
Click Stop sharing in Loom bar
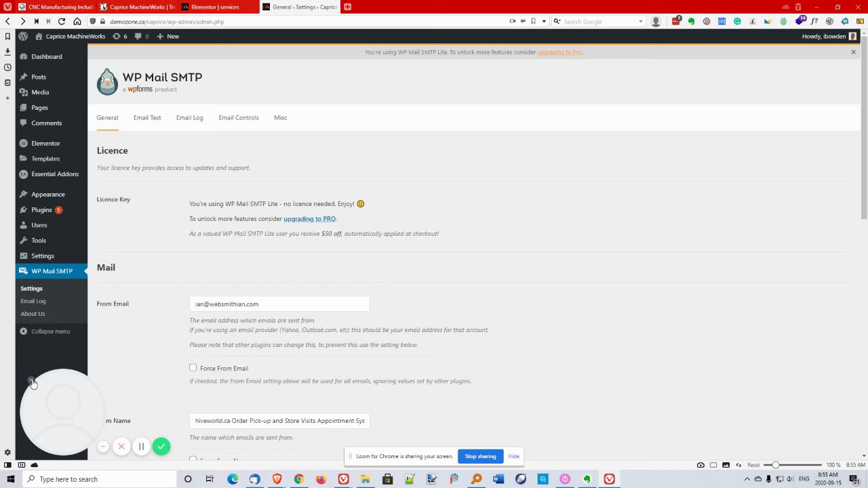[x=480, y=456]
